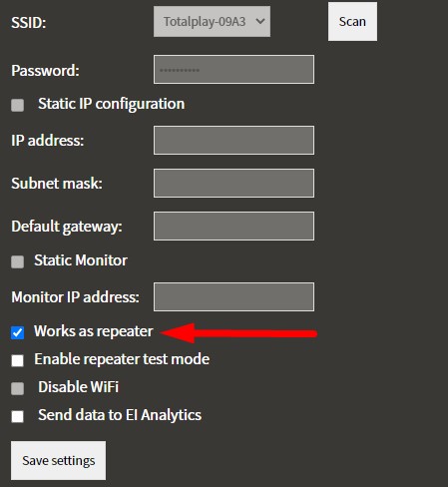This screenshot has width=448, height=487.
Task: Check Send data to EI Analytics
Action: pyautogui.click(x=17, y=416)
